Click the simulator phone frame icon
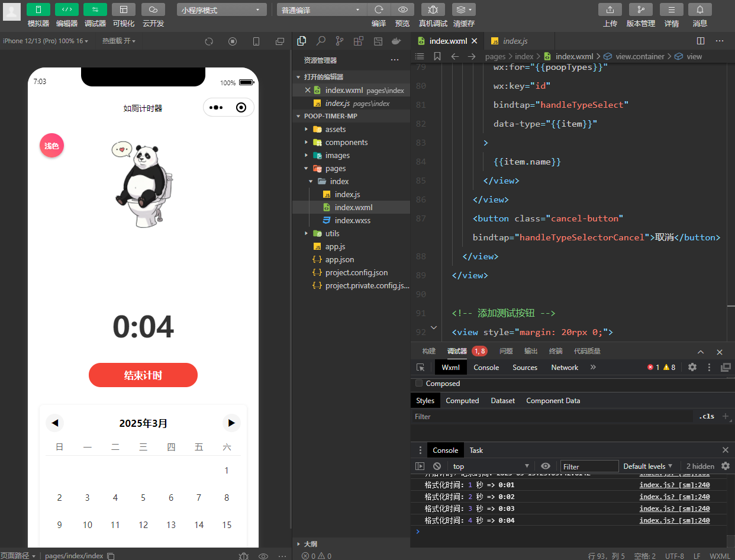This screenshot has width=735, height=560. tap(256, 41)
